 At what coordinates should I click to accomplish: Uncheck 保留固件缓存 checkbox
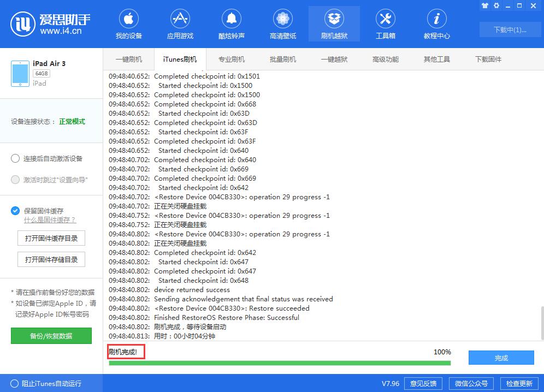point(15,211)
